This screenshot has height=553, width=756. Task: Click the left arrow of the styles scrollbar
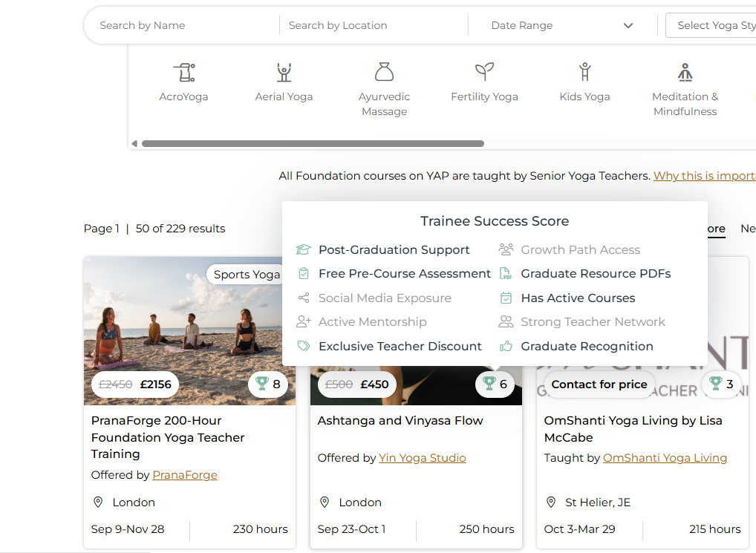134,143
